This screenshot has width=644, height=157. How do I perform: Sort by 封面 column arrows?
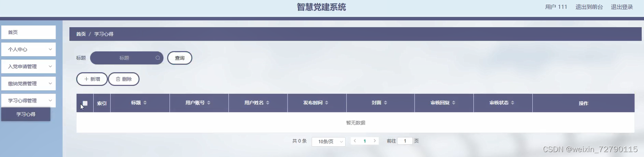[x=385, y=103]
